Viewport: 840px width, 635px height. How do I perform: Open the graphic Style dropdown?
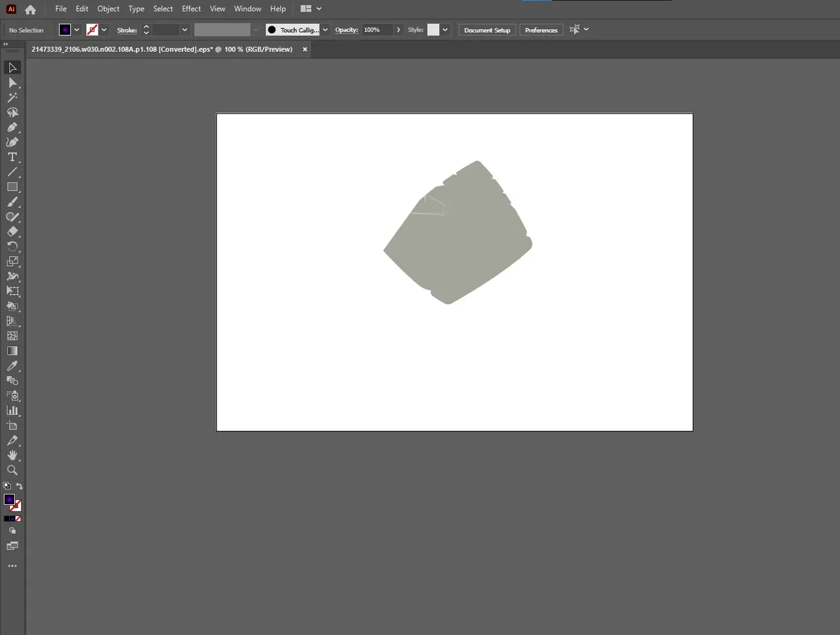(445, 30)
